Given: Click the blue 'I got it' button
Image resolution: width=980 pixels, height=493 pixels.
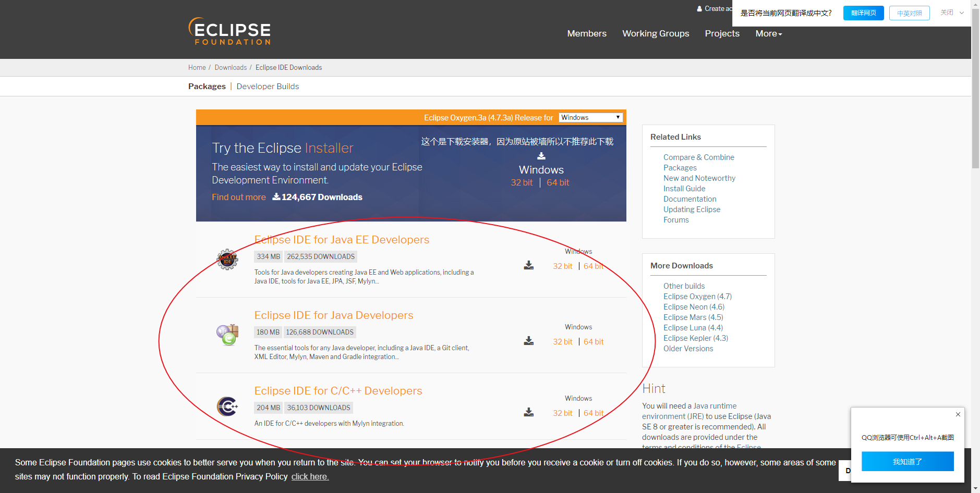Looking at the screenshot, I should pos(908,461).
